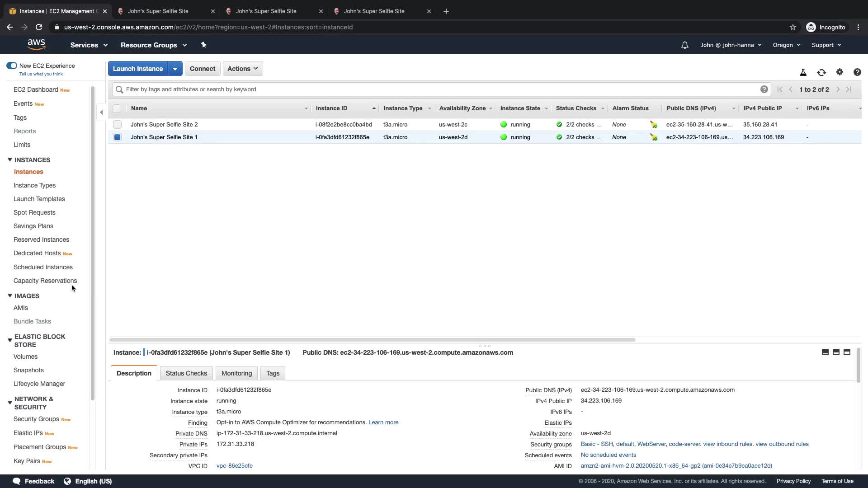Screen dimensions: 868x488
Task: Open the settings gear icon
Action: click(x=840, y=72)
